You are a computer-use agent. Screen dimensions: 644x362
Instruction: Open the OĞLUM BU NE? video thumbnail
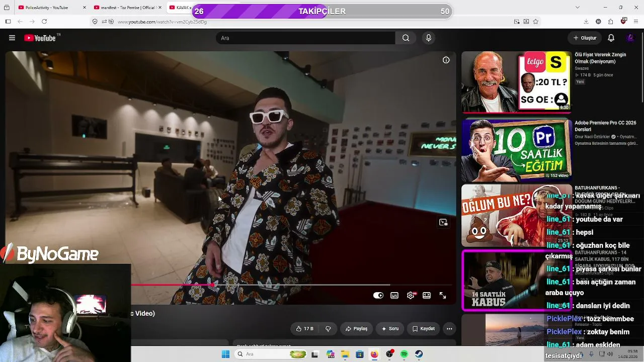[x=516, y=216]
